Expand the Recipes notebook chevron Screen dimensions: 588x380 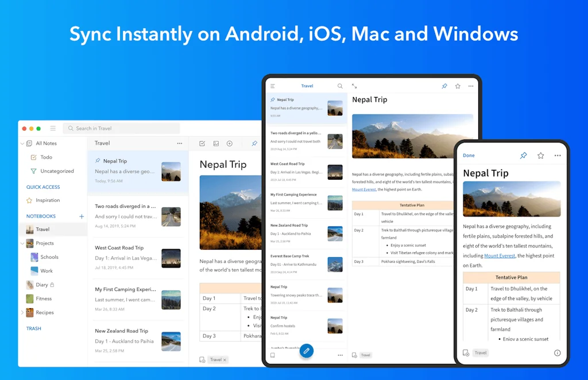22,313
